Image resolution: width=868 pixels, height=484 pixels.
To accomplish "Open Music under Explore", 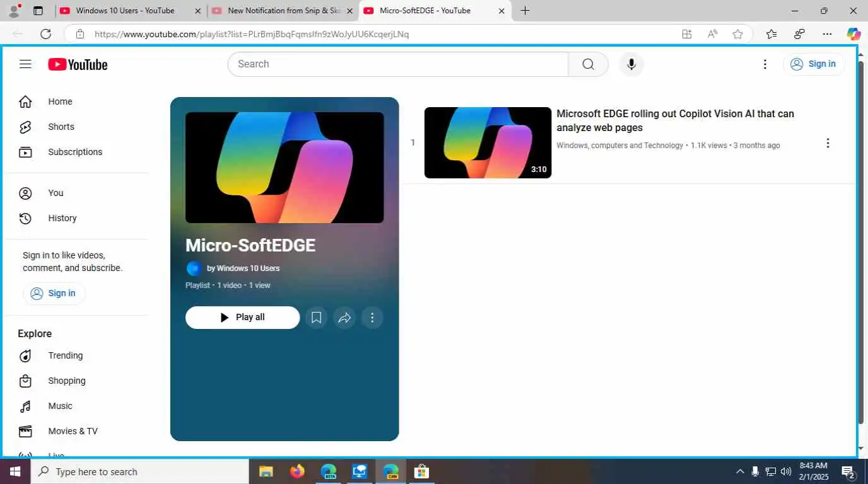I will click(60, 406).
